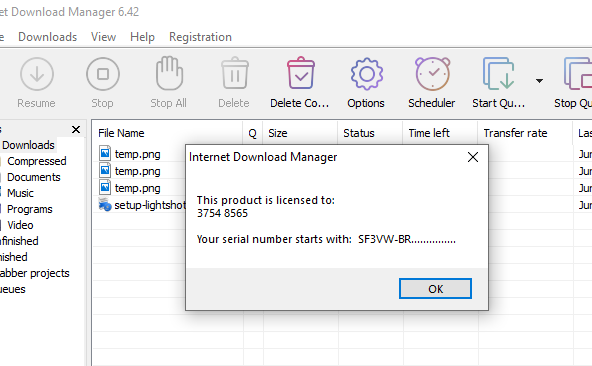Select the Documents category
The width and height of the screenshot is (592, 366).
34,177
